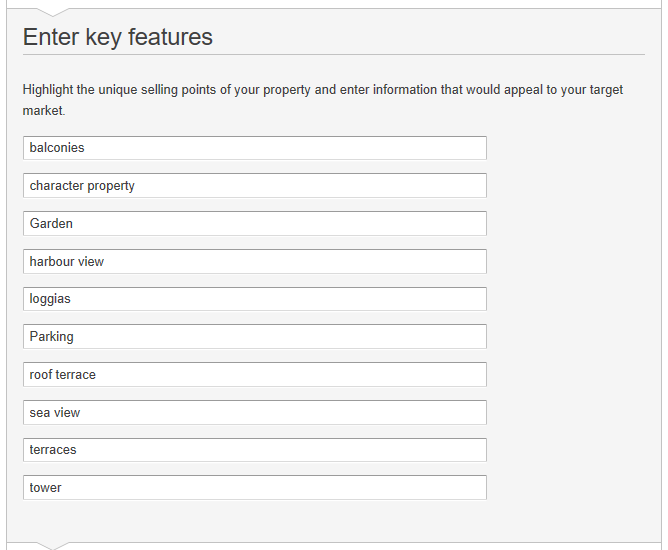Focus the 'tower' input field

[254, 488]
